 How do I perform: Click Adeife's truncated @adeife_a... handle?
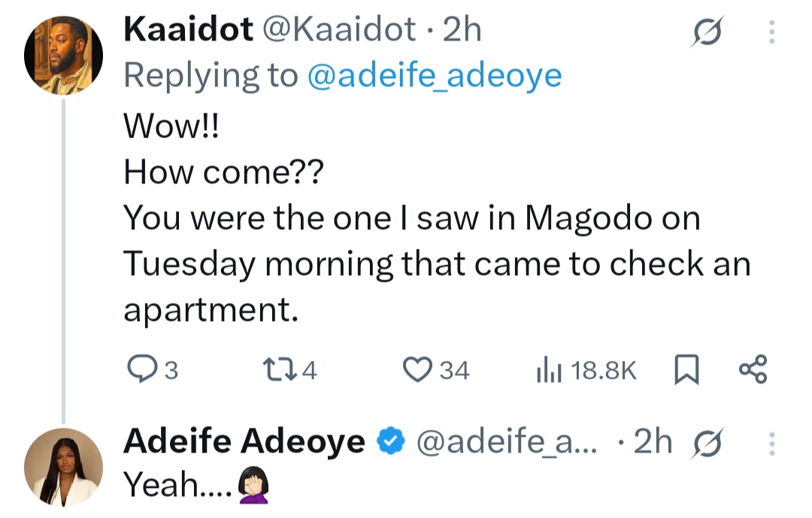(x=509, y=443)
